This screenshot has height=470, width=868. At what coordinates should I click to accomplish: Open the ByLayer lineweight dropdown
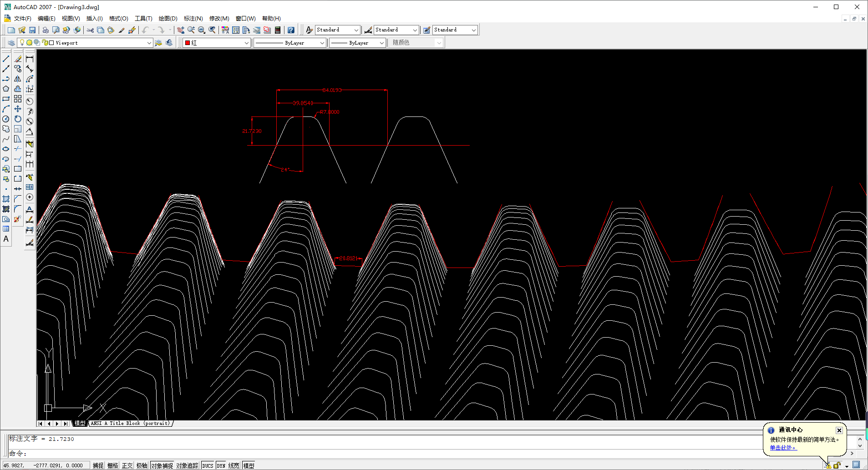click(x=358, y=43)
